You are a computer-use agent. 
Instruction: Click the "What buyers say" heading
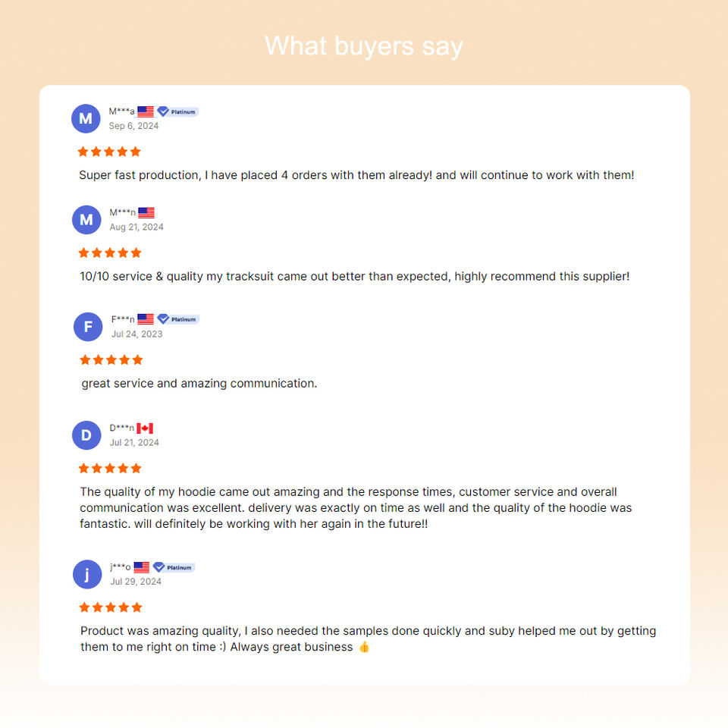364,46
